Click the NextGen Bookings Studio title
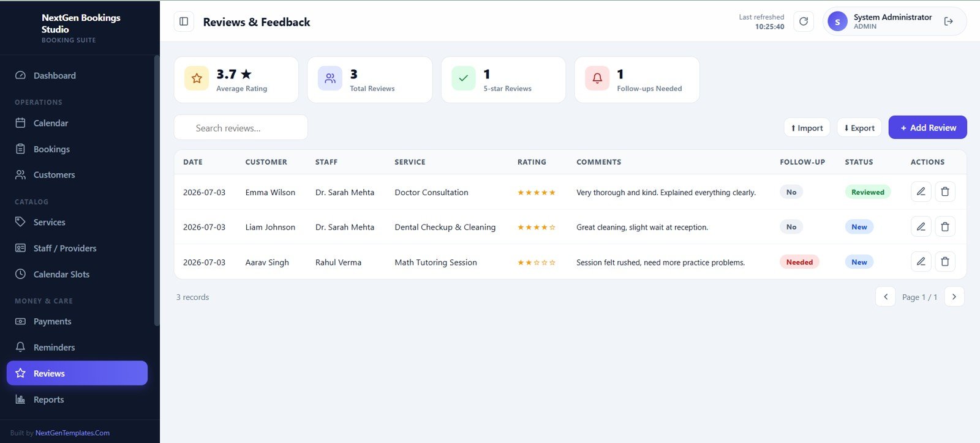This screenshot has height=443, width=980. [81, 23]
